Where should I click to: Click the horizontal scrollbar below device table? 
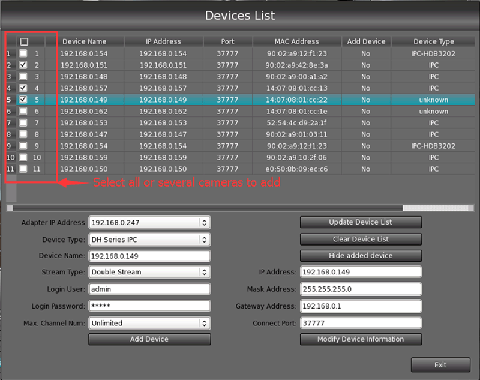point(240,208)
